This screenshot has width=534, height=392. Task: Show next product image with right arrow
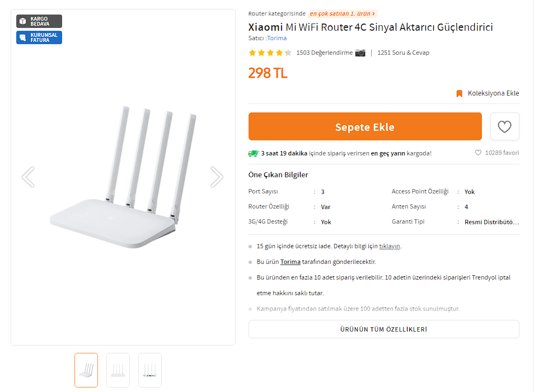(x=217, y=177)
